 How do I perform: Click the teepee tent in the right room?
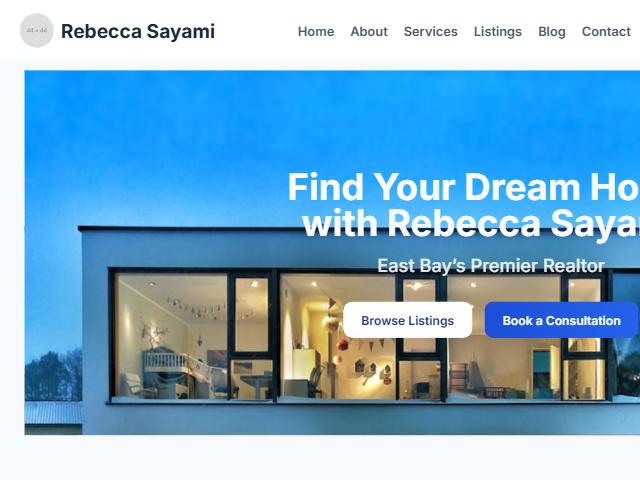pyautogui.click(x=476, y=372)
